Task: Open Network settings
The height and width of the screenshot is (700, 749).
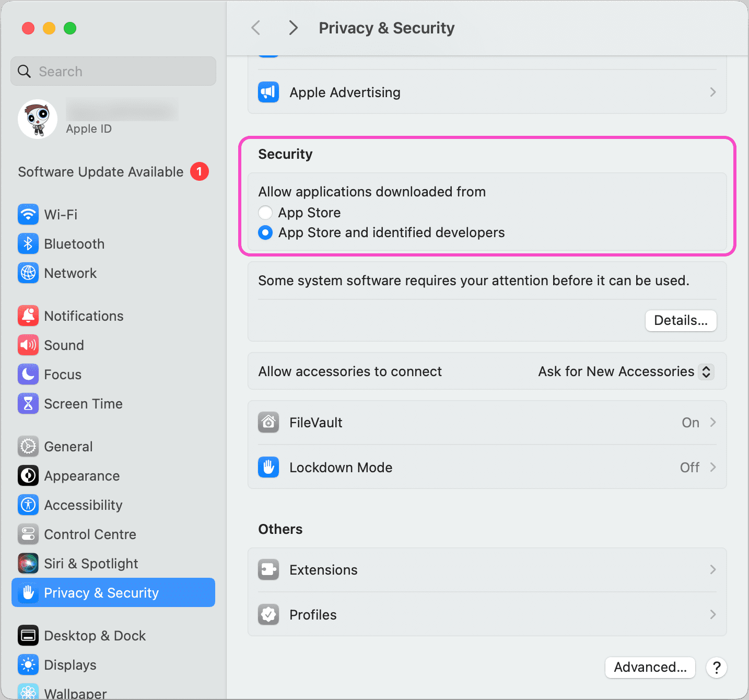Action: [71, 273]
